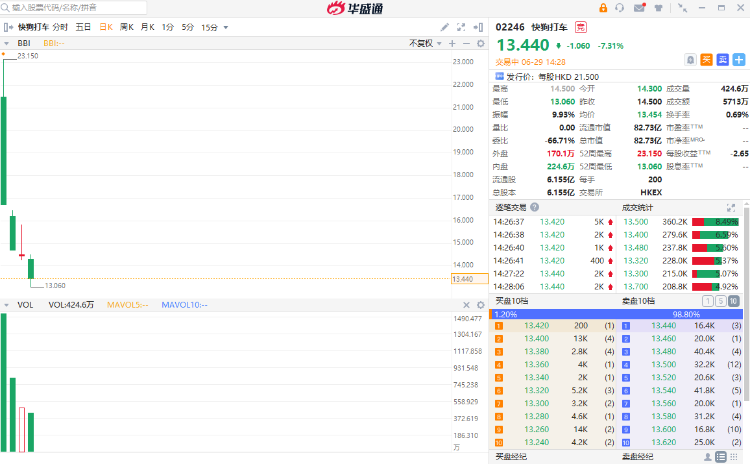
Task: Switch to 周K weekly chart tab
Action: (x=126, y=27)
